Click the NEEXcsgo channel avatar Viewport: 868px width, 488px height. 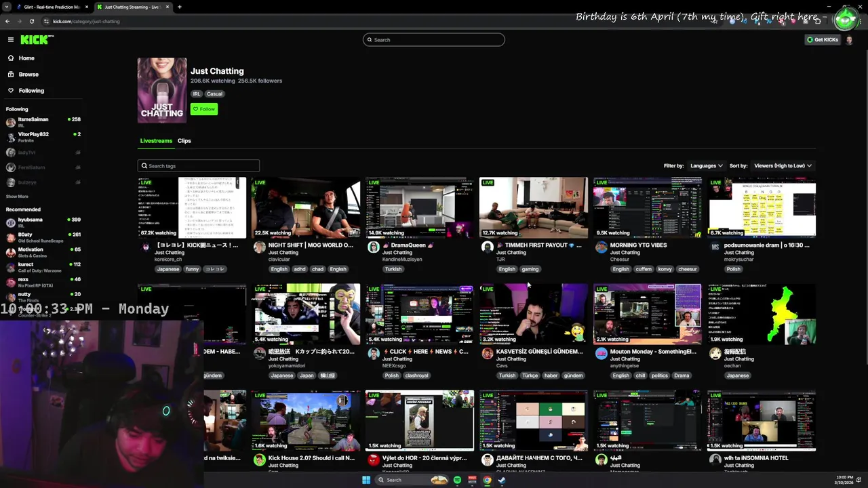[373, 354]
